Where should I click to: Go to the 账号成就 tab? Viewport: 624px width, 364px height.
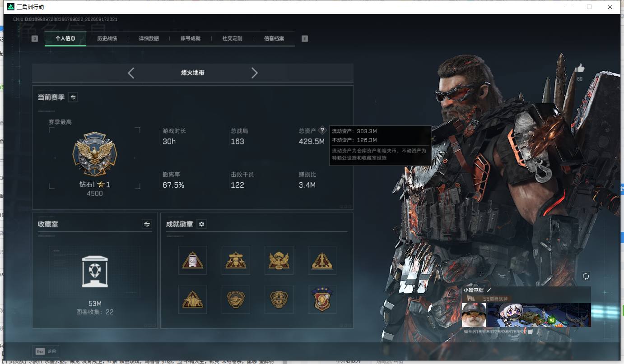pos(191,38)
